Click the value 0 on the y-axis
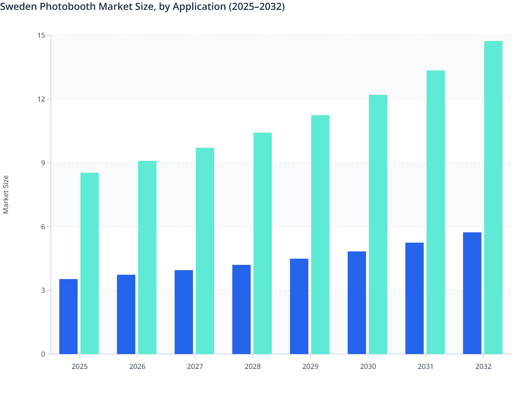The image size is (532, 395). point(43,354)
